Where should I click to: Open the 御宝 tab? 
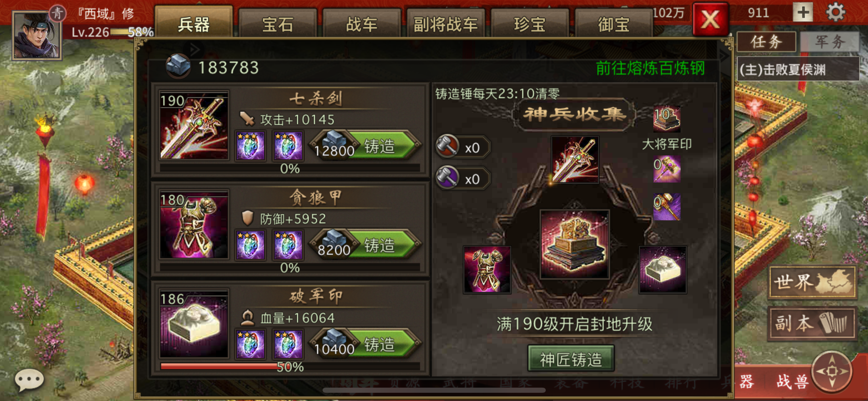[x=613, y=24]
